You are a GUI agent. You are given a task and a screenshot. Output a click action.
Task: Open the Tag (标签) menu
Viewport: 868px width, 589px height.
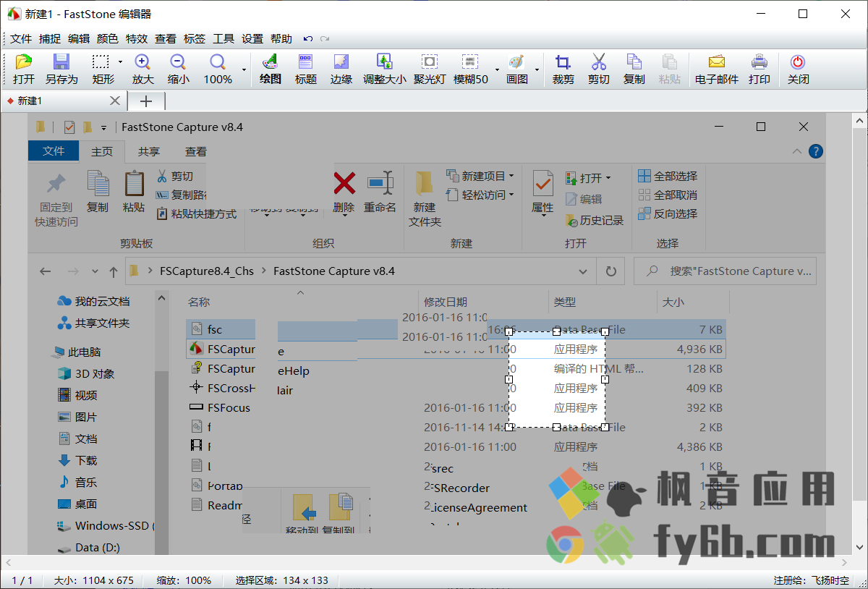(x=195, y=39)
